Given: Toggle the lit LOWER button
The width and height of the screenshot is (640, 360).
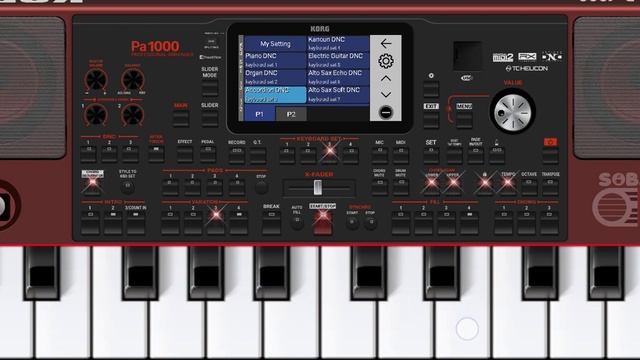Looking at the screenshot, I should tap(432, 187).
